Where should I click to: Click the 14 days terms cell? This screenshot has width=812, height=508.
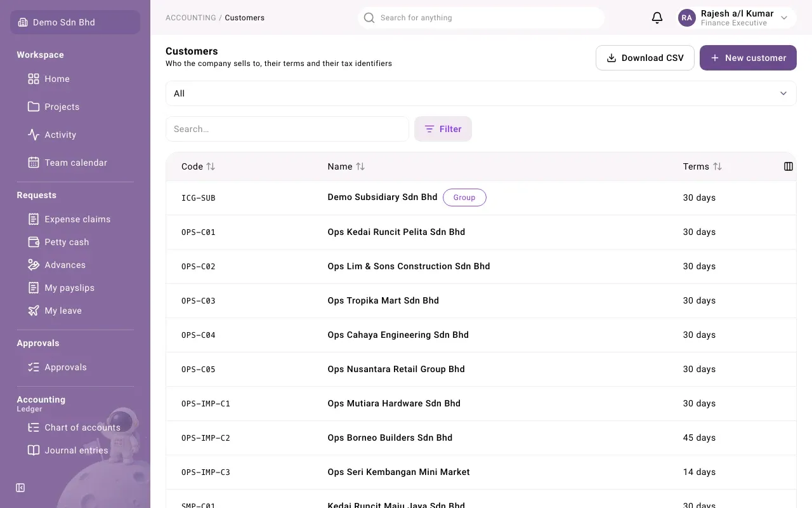[699, 472]
